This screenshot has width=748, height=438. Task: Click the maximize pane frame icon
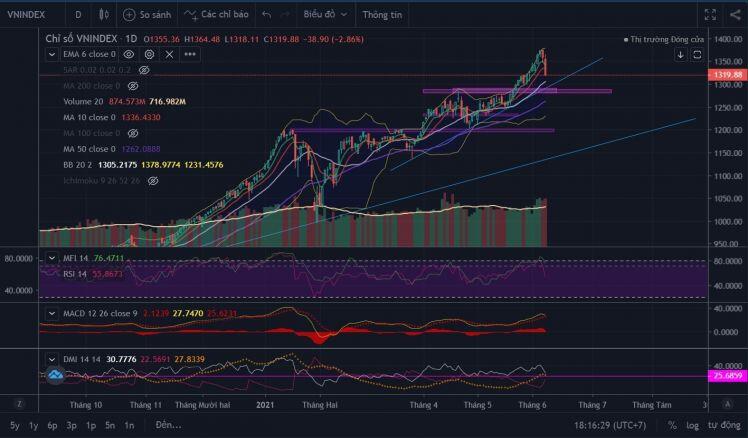[697, 55]
